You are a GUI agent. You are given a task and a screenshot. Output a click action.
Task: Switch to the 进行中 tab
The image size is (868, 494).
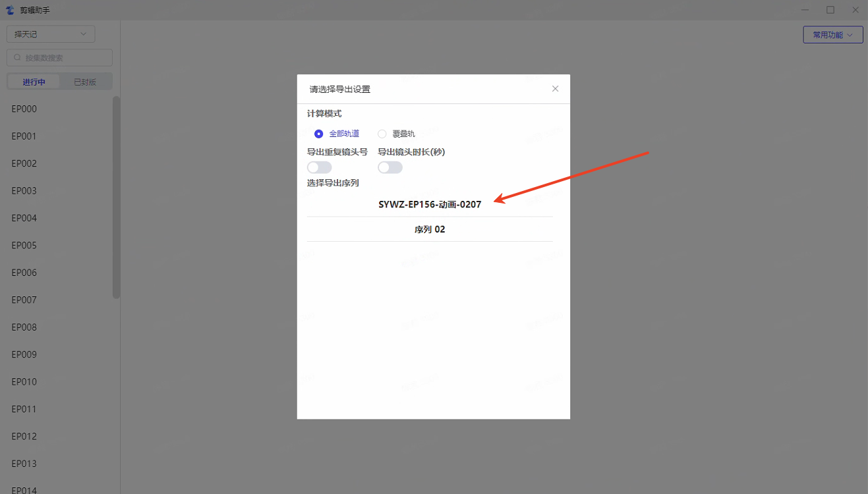click(34, 82)
